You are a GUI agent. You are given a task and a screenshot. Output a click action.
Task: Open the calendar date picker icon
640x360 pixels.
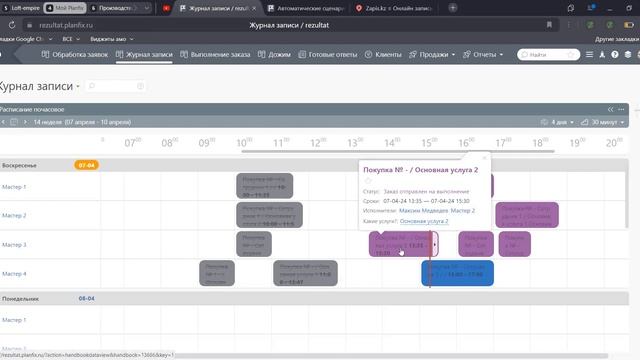click(x=14, y=122)
